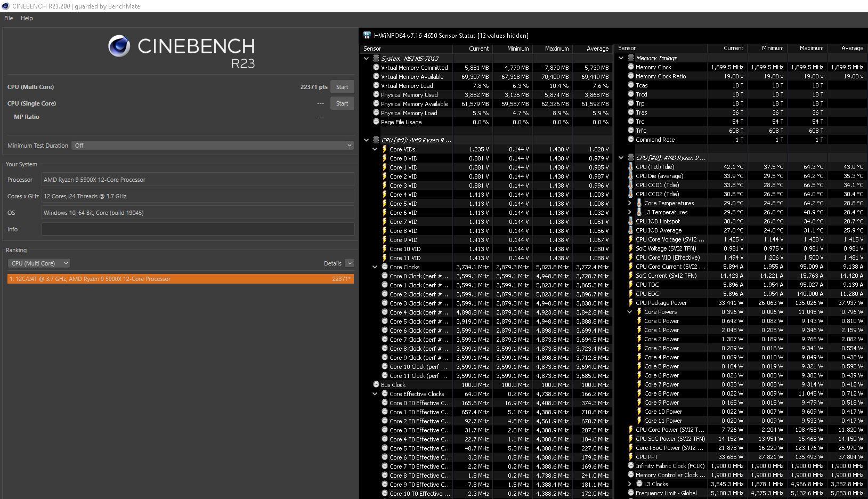Click the left panel Current column header
This screenshot has width=868, height=499.
(x=473, y=49)
